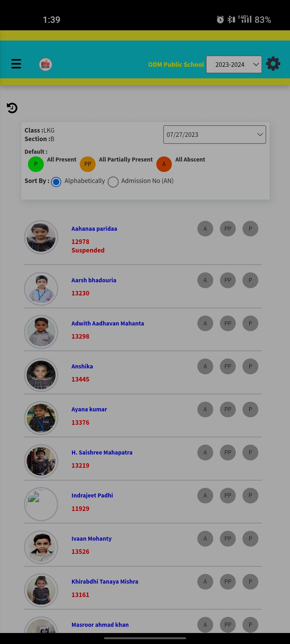Select Alphabetically sort radio button
Screen dimensions: 290x644
pos(56,182)
